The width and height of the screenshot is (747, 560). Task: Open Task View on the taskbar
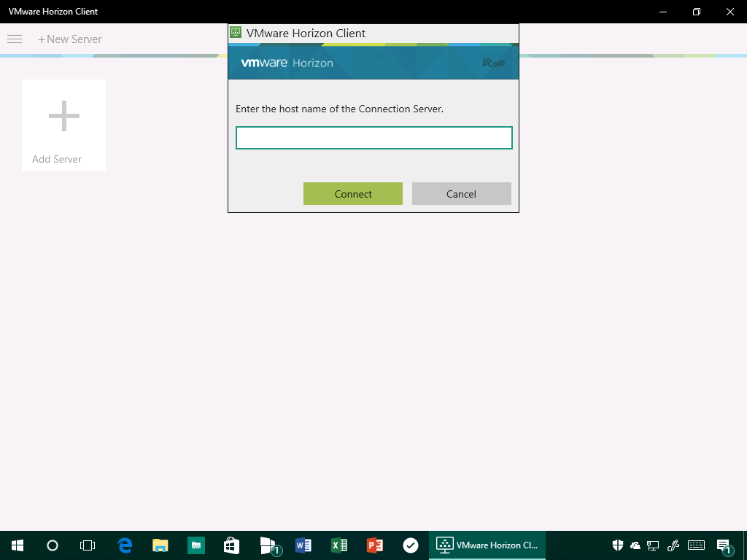[x=88, y=545]
